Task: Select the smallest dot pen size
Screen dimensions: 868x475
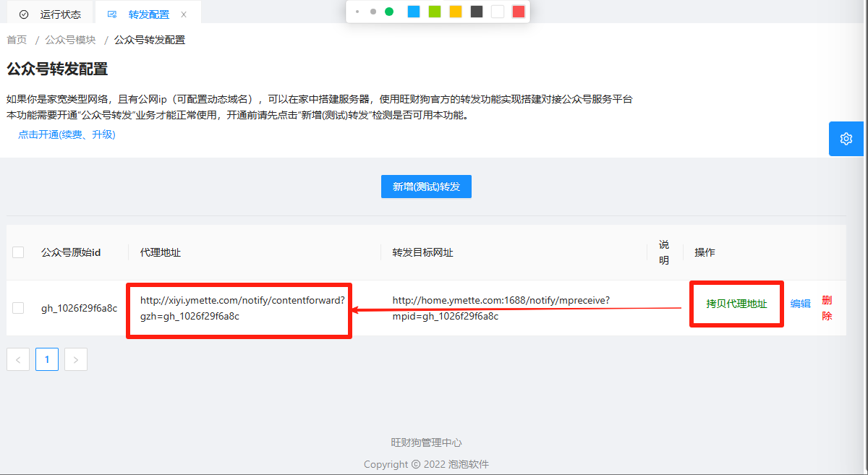Action: 357,12
